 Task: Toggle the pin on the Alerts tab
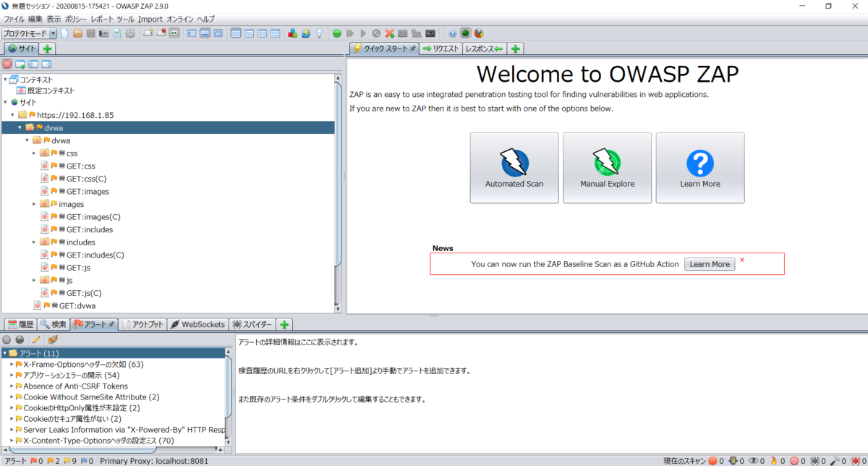(x=112, y=325)
